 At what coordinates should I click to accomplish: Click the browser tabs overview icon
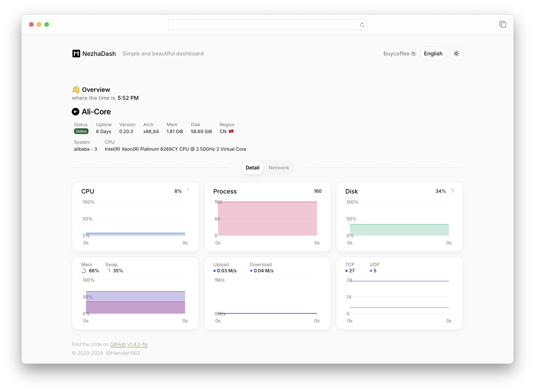coord(502,24)
